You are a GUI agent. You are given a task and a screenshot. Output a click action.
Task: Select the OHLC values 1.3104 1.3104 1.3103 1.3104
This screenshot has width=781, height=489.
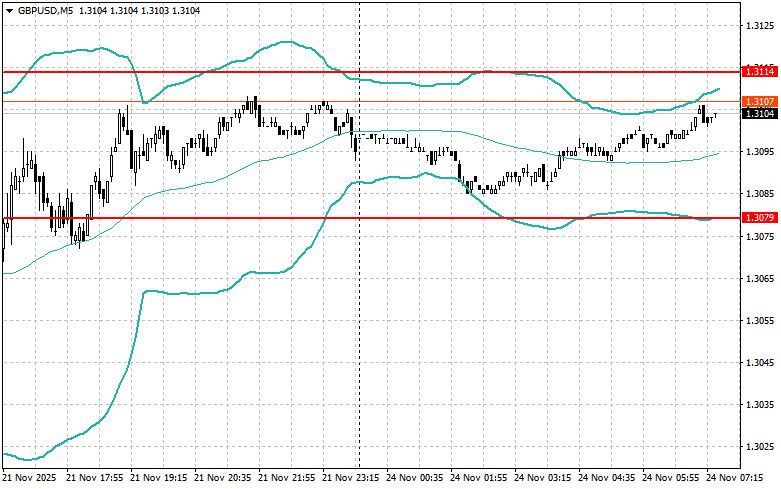pos(139,10)
